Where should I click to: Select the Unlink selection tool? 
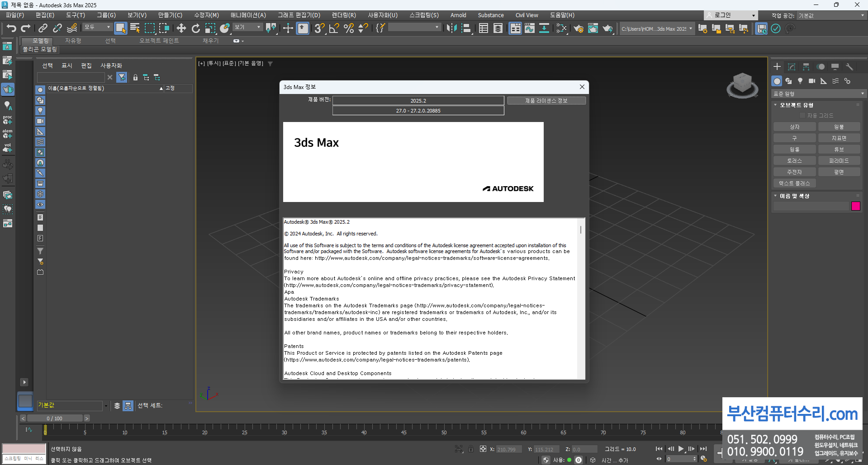click(57, 28)
